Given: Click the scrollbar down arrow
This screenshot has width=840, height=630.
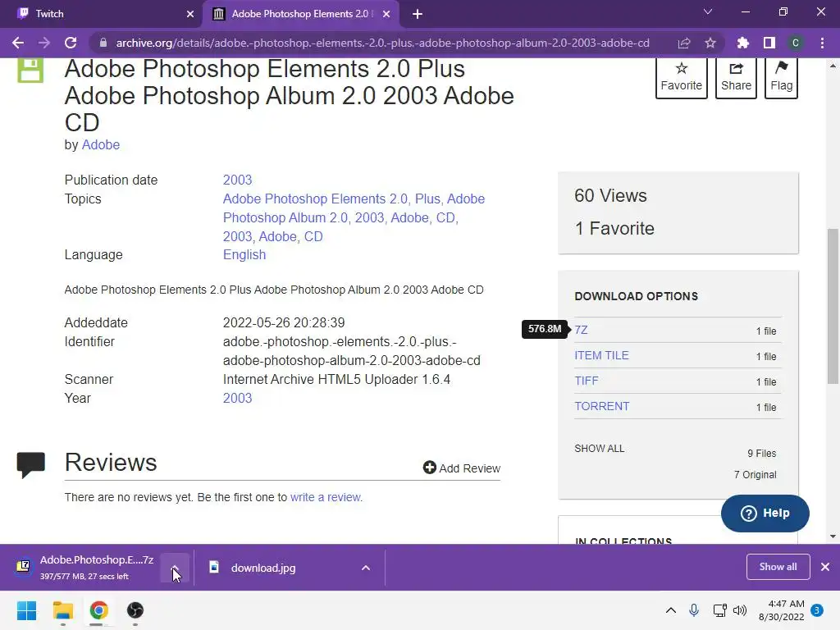Looking at the screenshot, I should point(833,536).
